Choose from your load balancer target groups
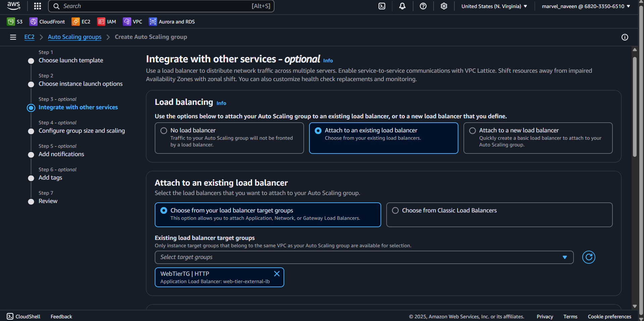Viewport: 644px width, 321px height. click(x=268, y=215)
